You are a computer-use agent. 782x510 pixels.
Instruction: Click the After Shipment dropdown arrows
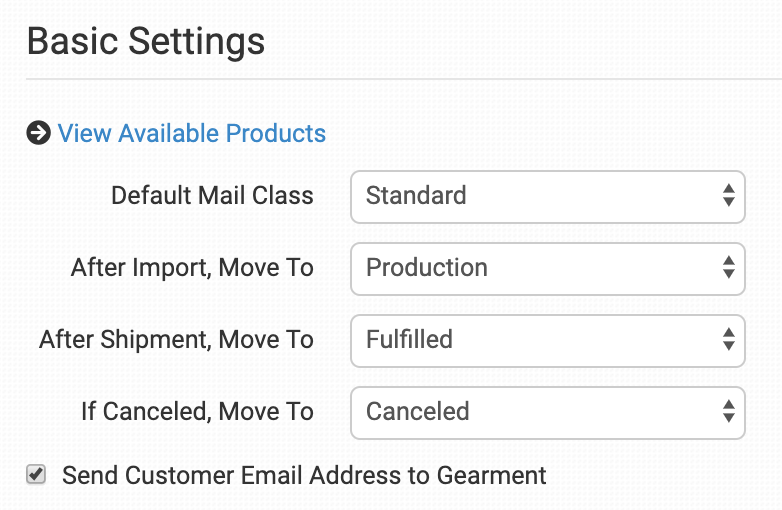729,340
